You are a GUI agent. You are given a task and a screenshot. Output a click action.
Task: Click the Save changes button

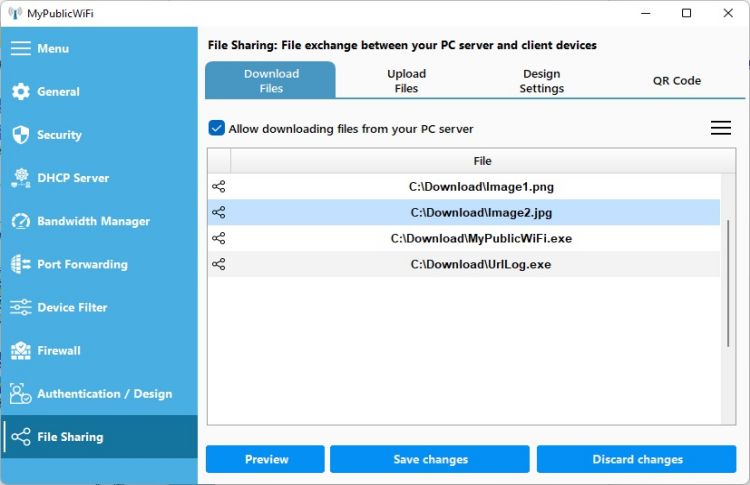(x=430, y=459)
